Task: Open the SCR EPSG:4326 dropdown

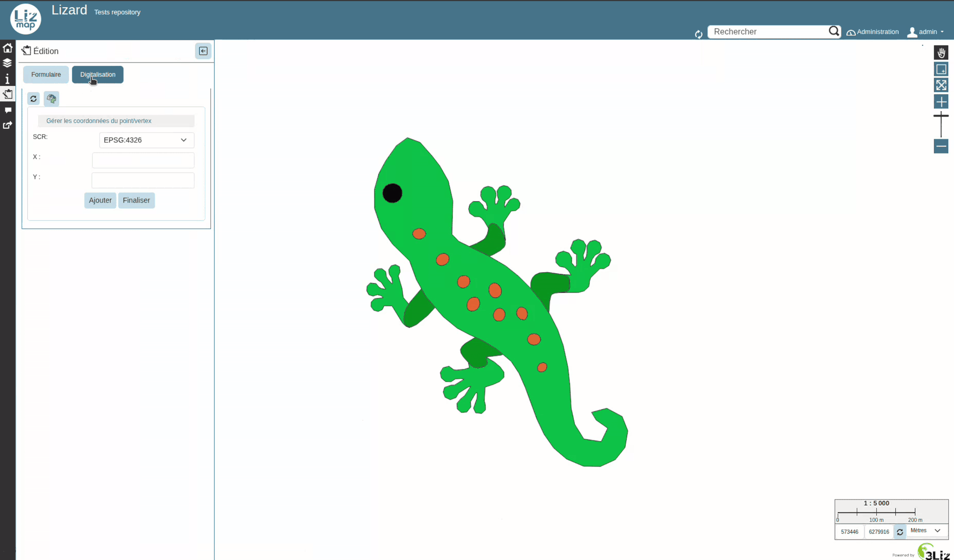Action: pyautogui.click(x=146, y=140)
